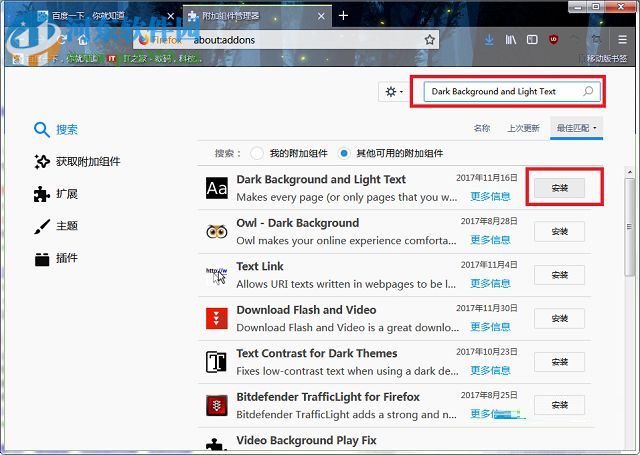Open the downloads arrow icon
Image resolution: width=640 pixels, height=455 pixels.
click(x=489, y=40)
